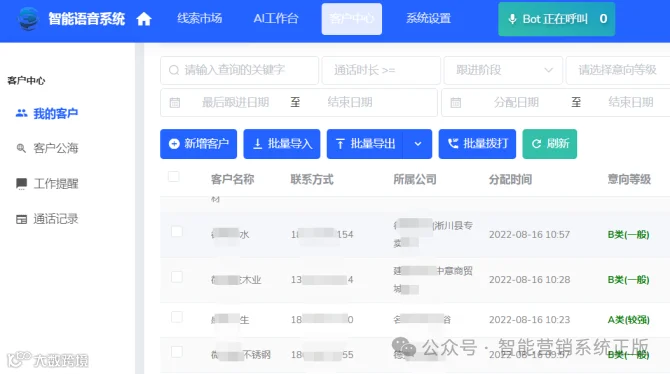Check the row dated 2022-08-16 10:28
Viewport: 670px width, 374px height.
[176, 277]
